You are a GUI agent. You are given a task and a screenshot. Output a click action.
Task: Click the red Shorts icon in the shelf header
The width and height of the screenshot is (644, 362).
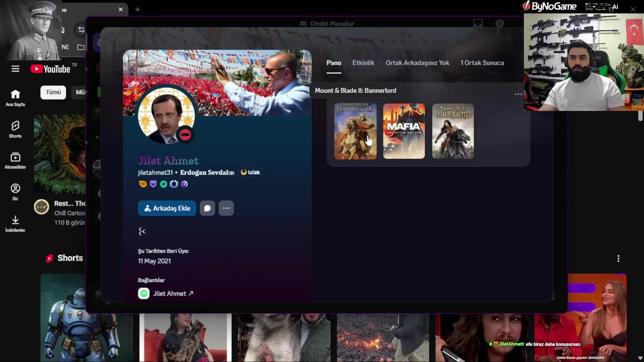coord(49,258)
